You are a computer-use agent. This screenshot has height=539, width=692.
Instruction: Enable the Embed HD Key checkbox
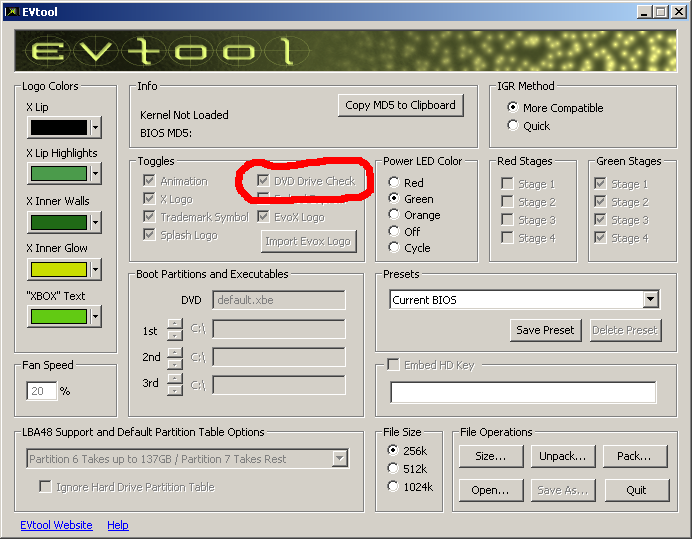coord(394,365)
